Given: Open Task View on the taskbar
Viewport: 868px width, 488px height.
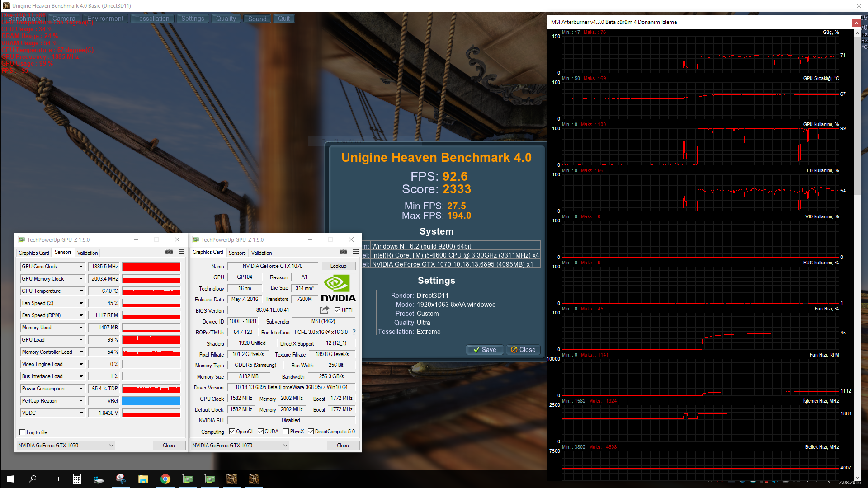Looking at the screenshot, I should click(x=54, y=479).
